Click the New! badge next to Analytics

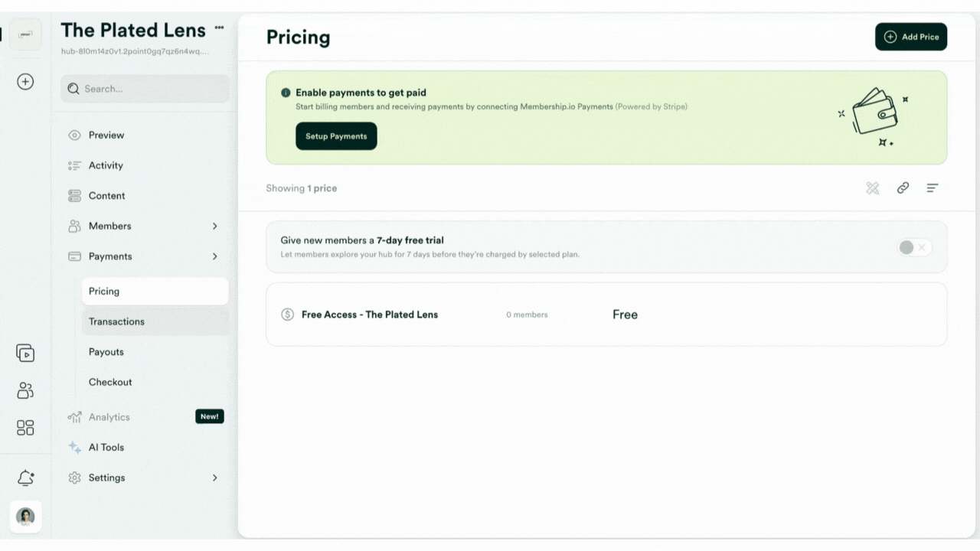tap(210, 417)
